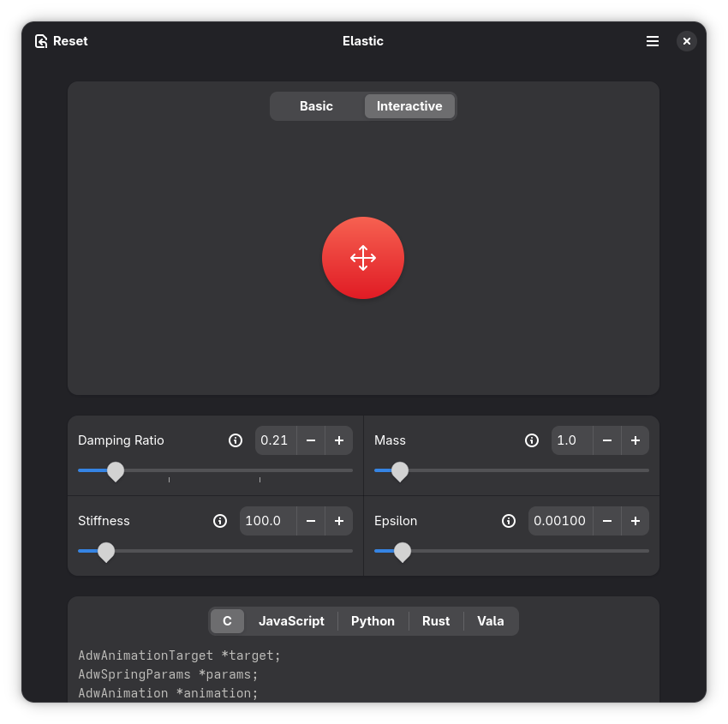This screenshot has width=728, height=724.
Task: Increase Damping Ratio with plus button
Action: [x=339, y=440]
